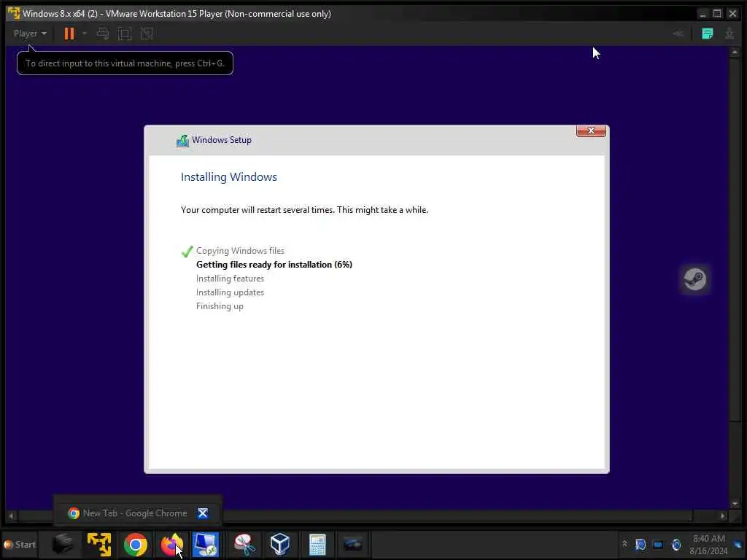
Task: Click the collapse double-arrow toolbar icon
Action: click(x=678, y=34)
